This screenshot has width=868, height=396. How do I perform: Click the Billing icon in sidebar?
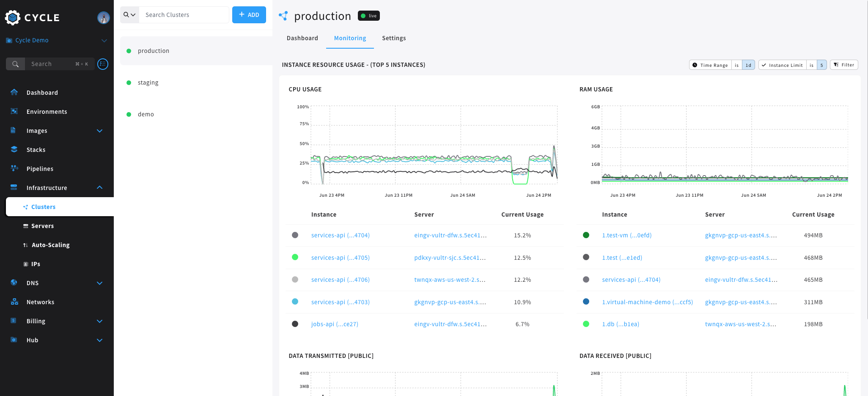pyautogui.click(x=14, y=321)
